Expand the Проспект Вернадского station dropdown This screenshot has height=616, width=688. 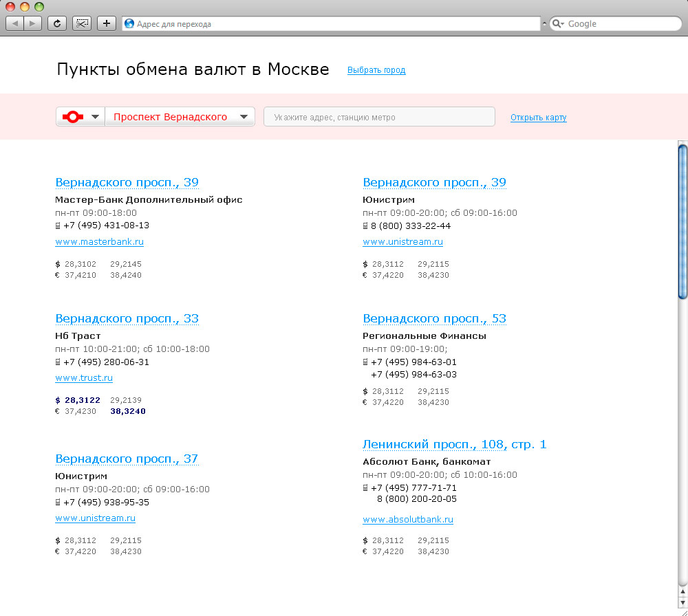(x=244, y=117)
